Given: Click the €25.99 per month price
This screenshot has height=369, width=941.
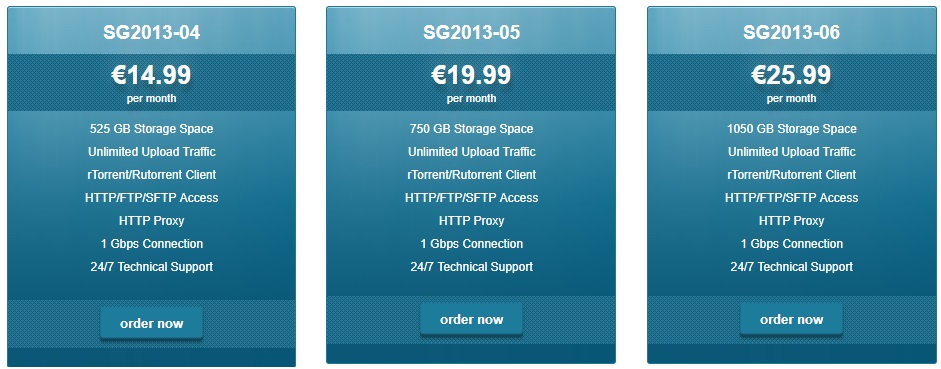Looking at the screenshot, I should point(791,83).
